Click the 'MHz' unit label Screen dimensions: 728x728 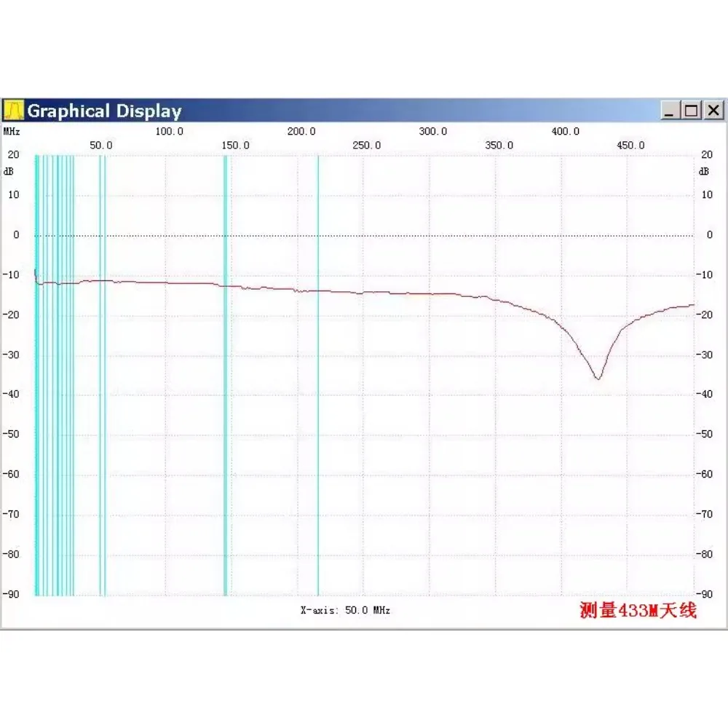12,131
